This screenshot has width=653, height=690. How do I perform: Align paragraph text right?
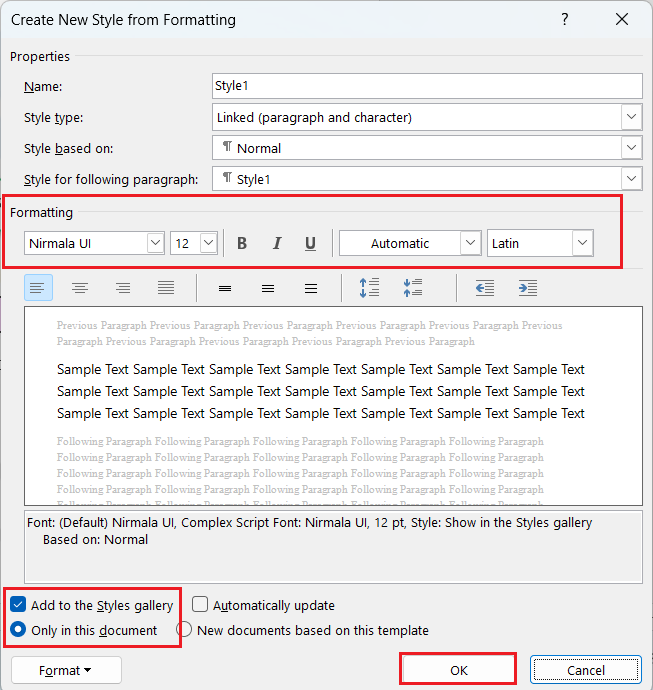[x=123, y=288]
